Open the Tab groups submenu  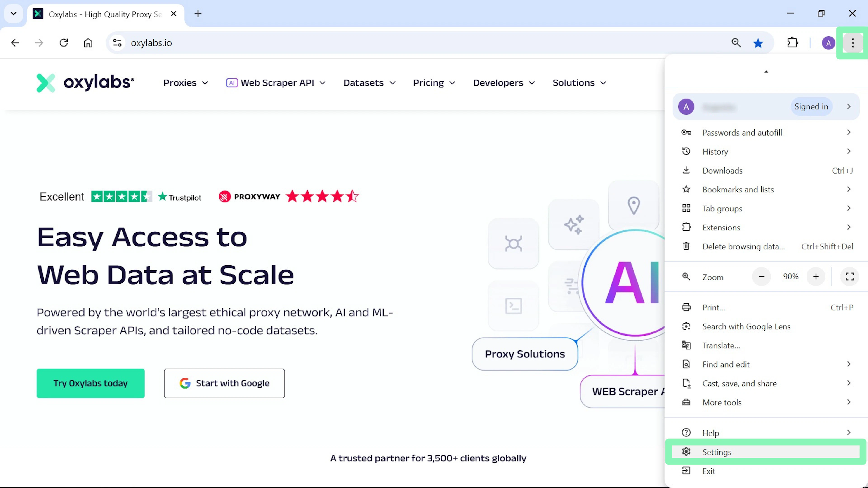tap(766, 209)
